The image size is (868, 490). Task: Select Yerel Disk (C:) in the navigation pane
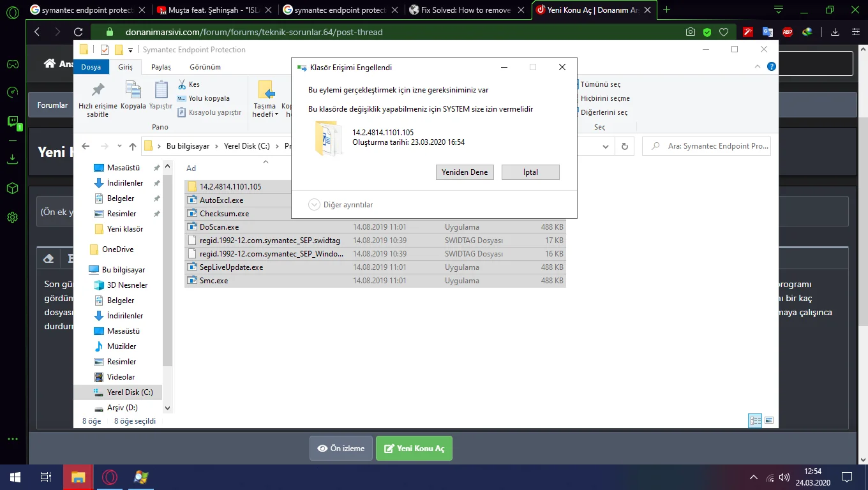(117, 392)
